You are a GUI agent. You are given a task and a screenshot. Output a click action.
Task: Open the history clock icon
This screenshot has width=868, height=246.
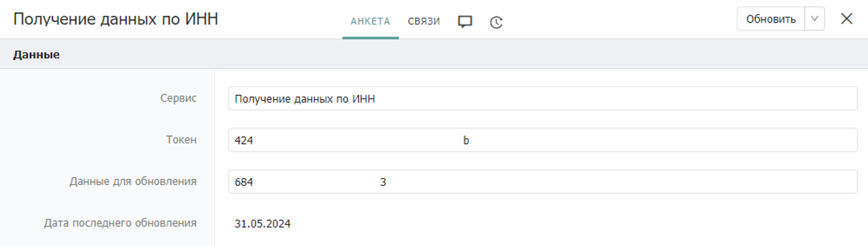(496, 23)
